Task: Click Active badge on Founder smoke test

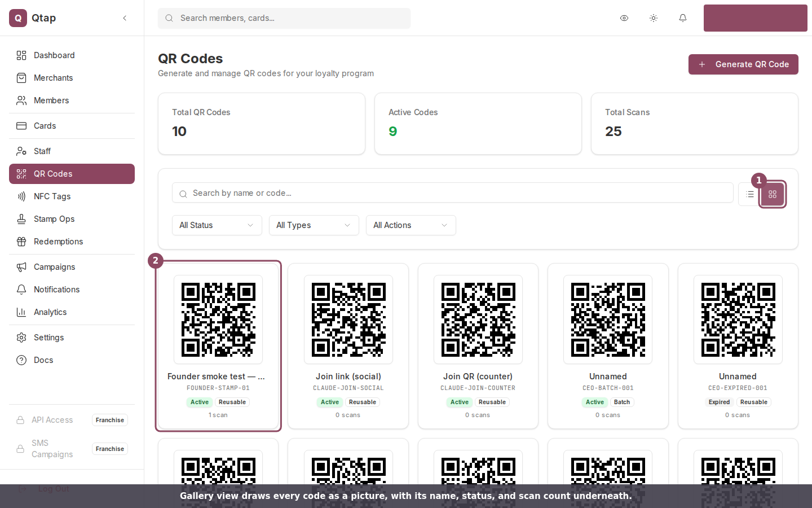Action: (x=200, y=402)
